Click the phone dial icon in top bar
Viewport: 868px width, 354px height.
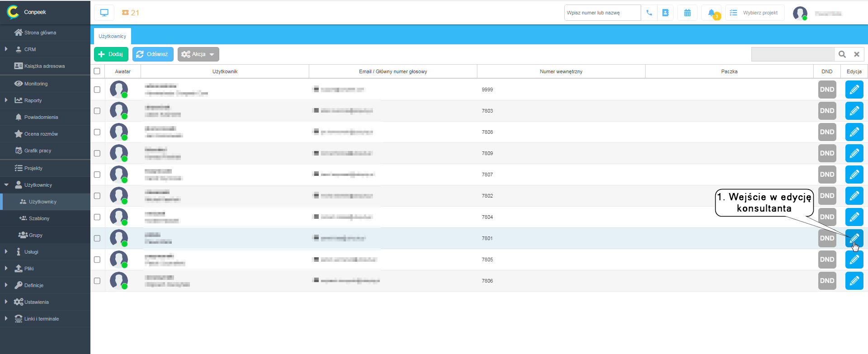click(649, 13)
